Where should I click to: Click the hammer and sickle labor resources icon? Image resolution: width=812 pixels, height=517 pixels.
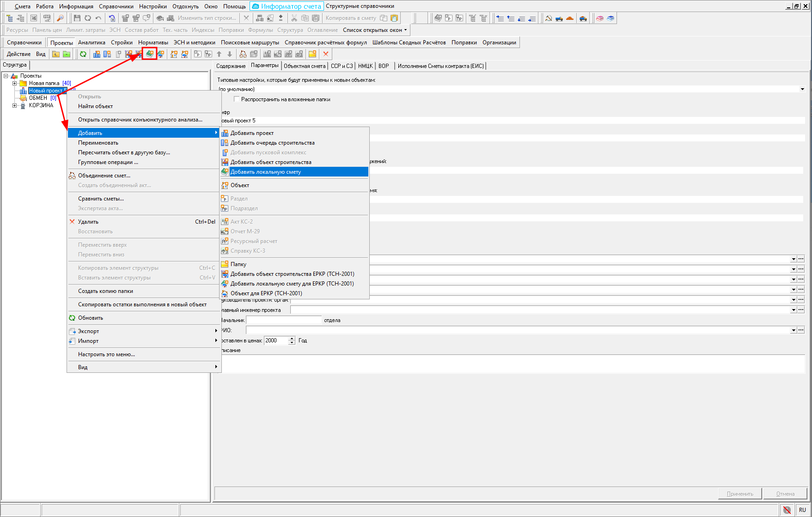[549, 18]
